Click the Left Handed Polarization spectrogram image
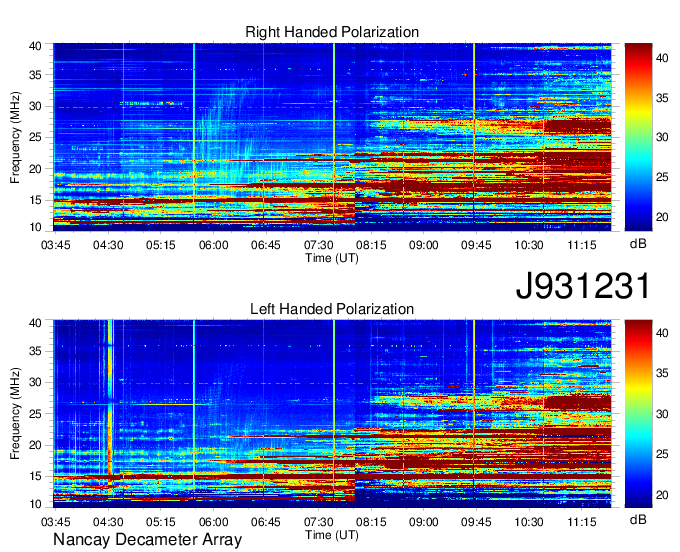Screen dimensions: 680x552 pyautogui.click(x=332, y=414)
